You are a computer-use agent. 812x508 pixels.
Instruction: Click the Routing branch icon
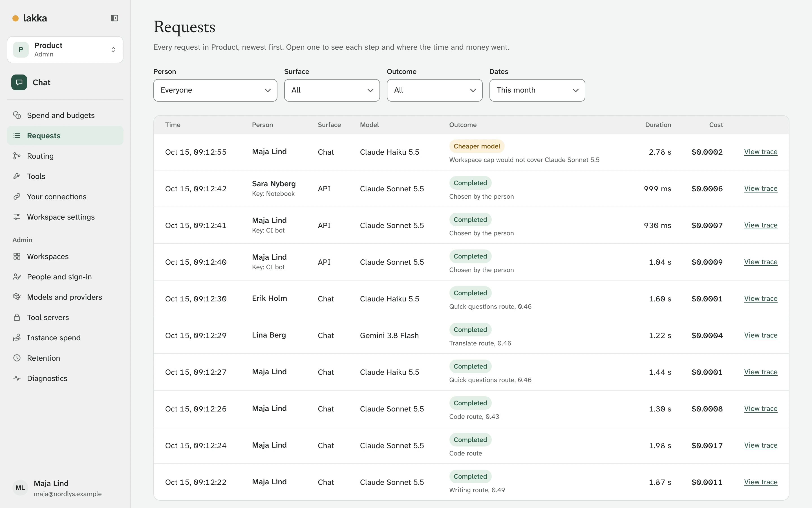pos(17,156)
